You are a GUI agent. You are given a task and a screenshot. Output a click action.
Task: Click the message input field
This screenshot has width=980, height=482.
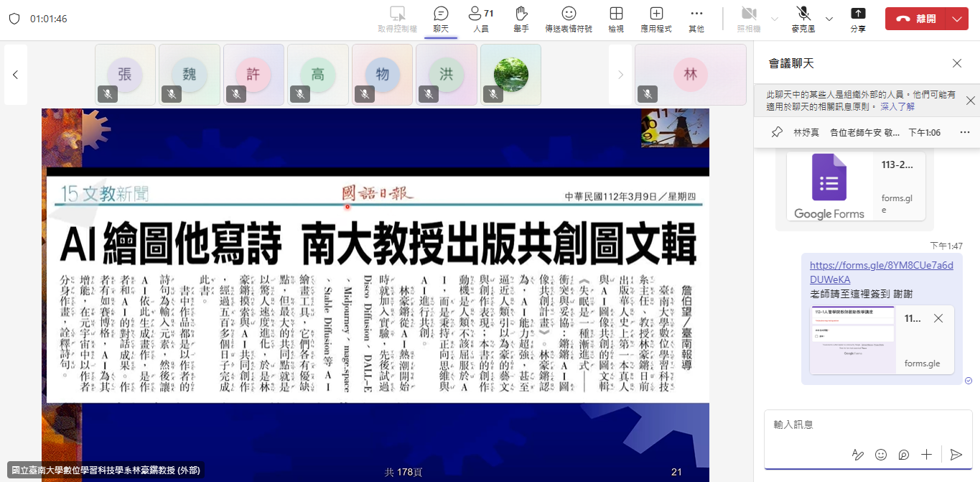click(x=868, y=425)
